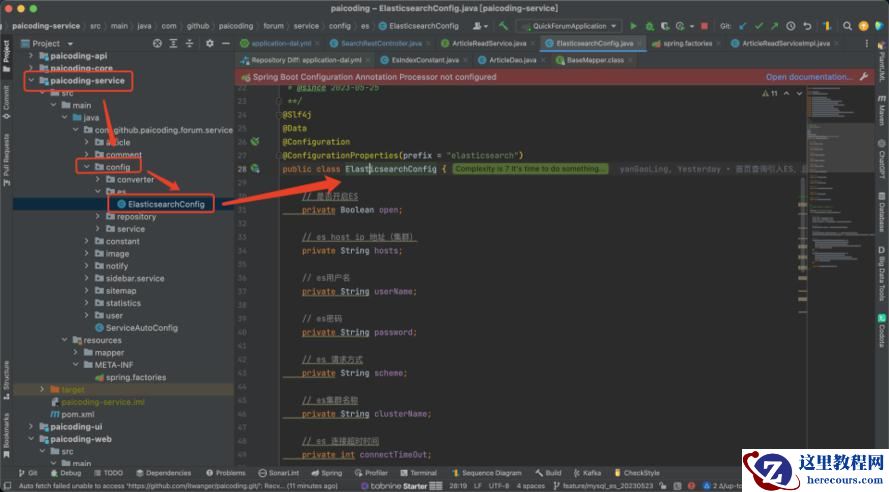This screenshot has width=889, height=492.
Task: Click the Debug bug icon in toolbar
Action: tap(648, 26)
